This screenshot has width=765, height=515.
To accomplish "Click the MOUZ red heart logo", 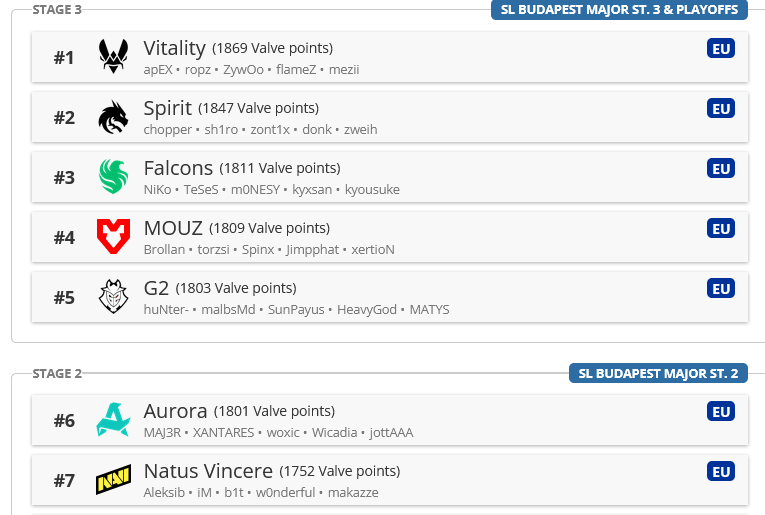I will [x=113, y=237].
